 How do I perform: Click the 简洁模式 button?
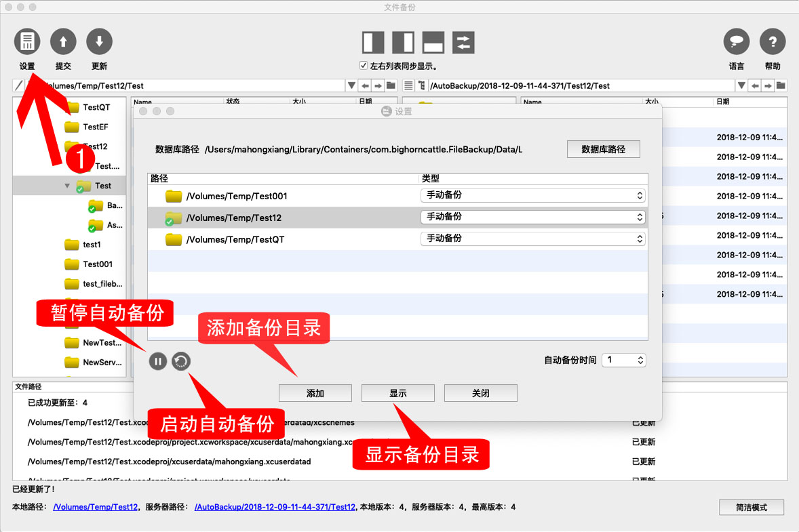pyautogui.click(x=752, y=507)
